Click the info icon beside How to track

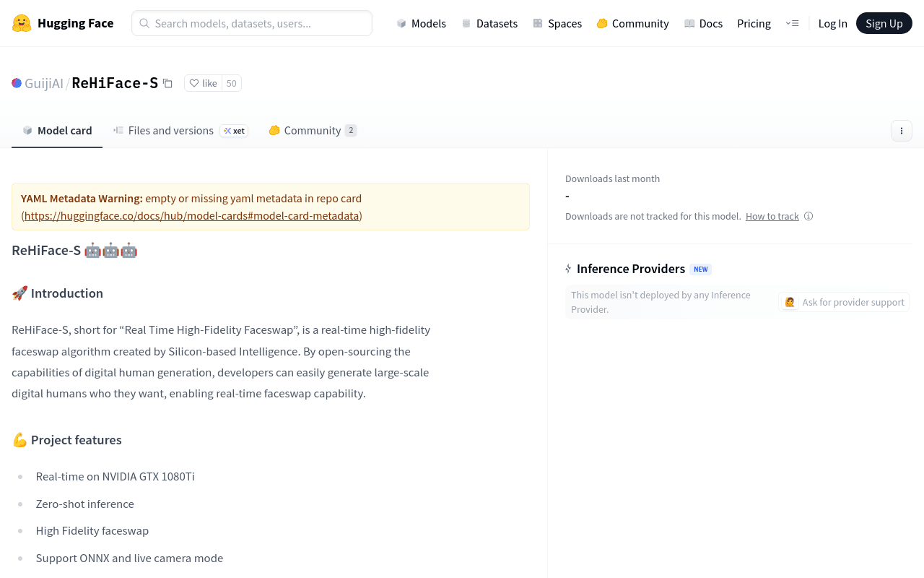pyautogui.click(x=808, y=216)
